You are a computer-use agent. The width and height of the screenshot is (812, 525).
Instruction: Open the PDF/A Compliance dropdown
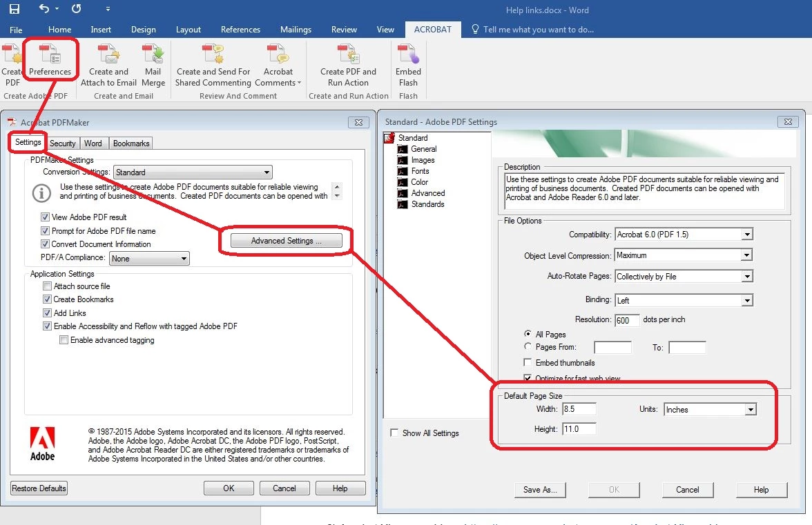pyautogui.click(x=149, y=259)
